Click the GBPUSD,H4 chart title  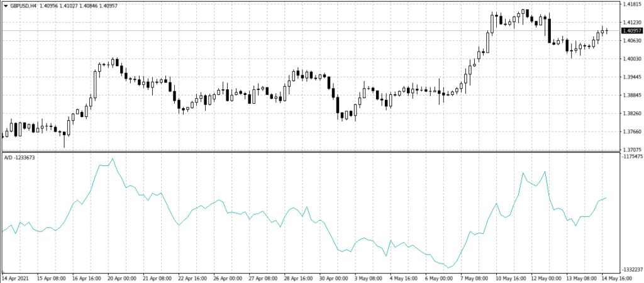pyautogui.click(x=23, y=6)
